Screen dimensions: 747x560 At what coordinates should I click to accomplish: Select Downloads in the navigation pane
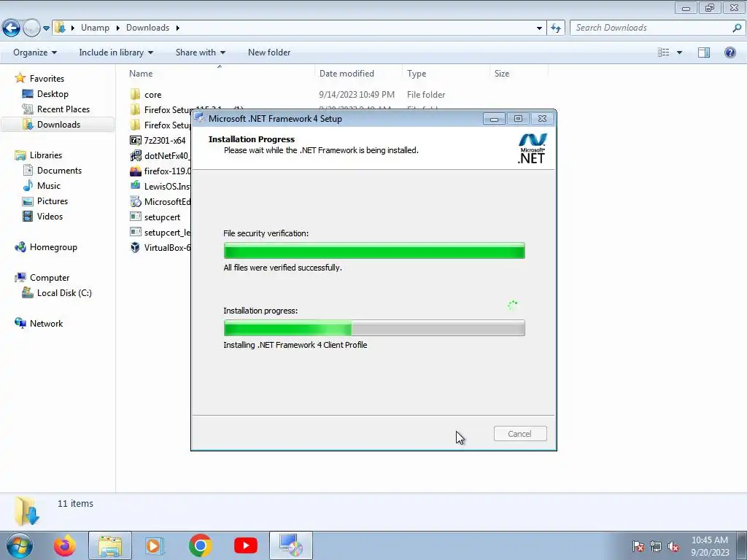(x=58, y=124)
